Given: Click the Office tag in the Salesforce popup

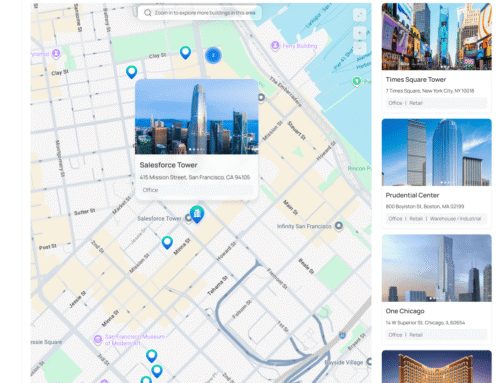Looking at the screenshot, I should coord(150,190).
